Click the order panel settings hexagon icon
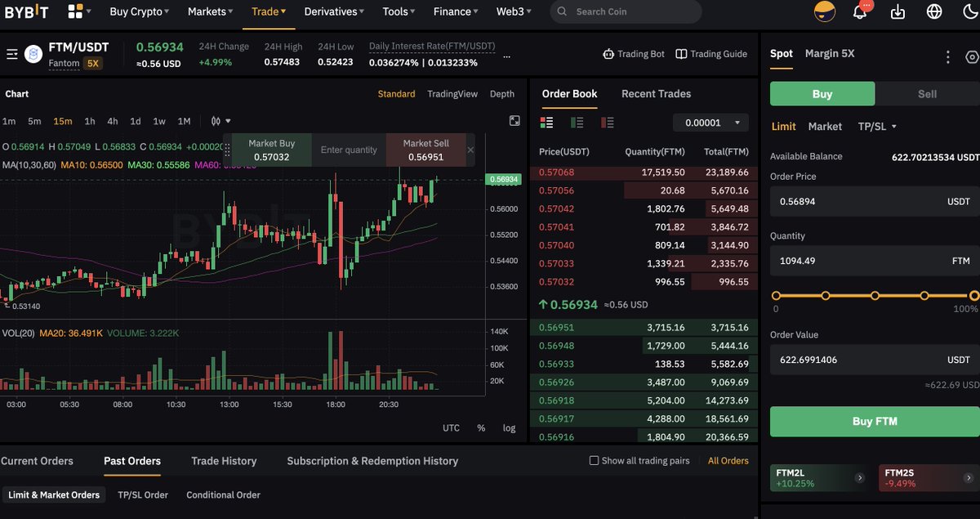 [x=972, y=57]
